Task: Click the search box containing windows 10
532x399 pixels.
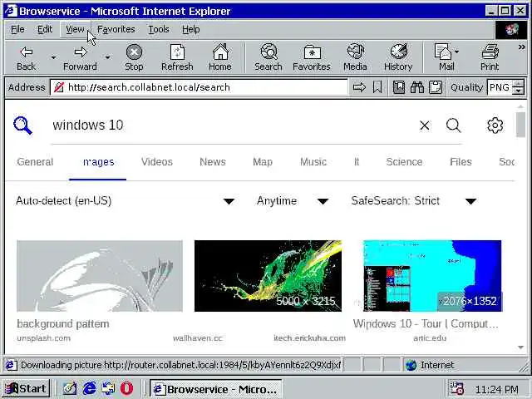Action: coord(231,126)
